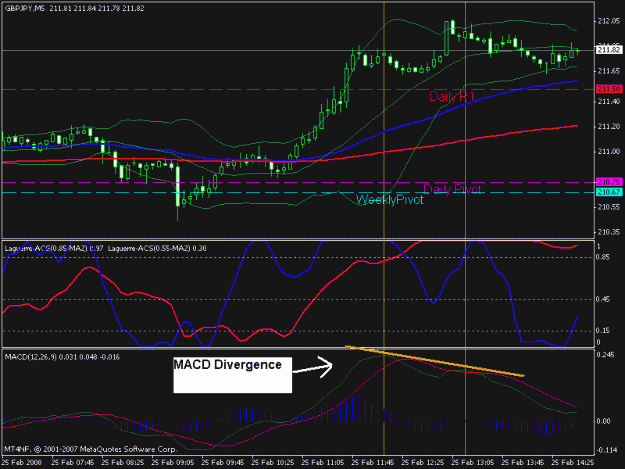Select the 210.55 price scale label
The image size is (625, 469).
click(609, 207)
